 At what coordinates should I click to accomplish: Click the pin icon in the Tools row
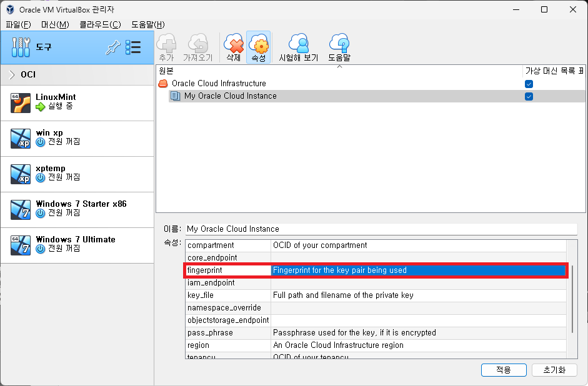112,47
